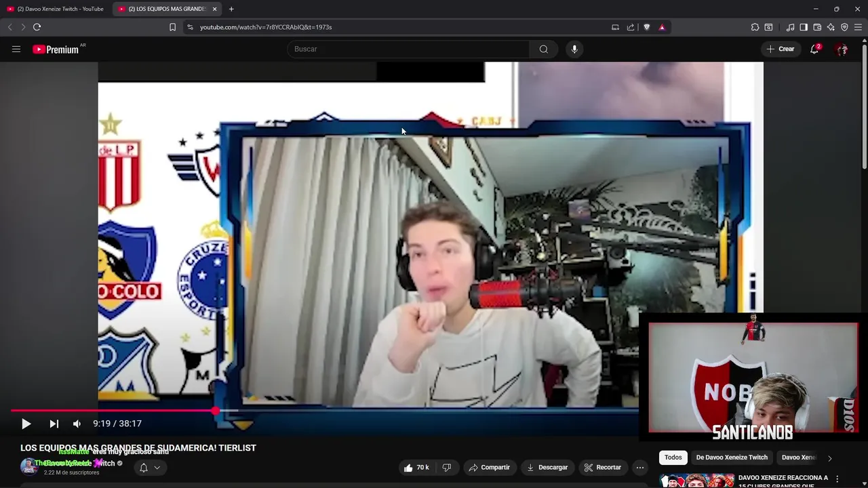This screenshot has width=868, height=488.
Task: Open the site settings icon in address bar
Action: click(x=190, y=27)
